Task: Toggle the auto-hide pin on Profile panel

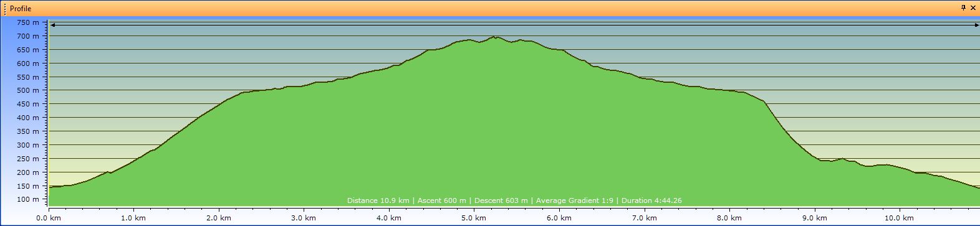Action: coord(963,8)
